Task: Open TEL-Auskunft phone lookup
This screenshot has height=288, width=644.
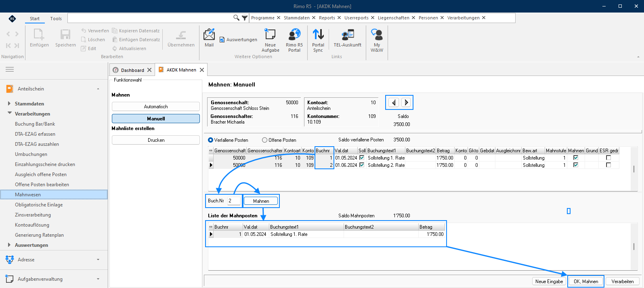Action: 347,38
